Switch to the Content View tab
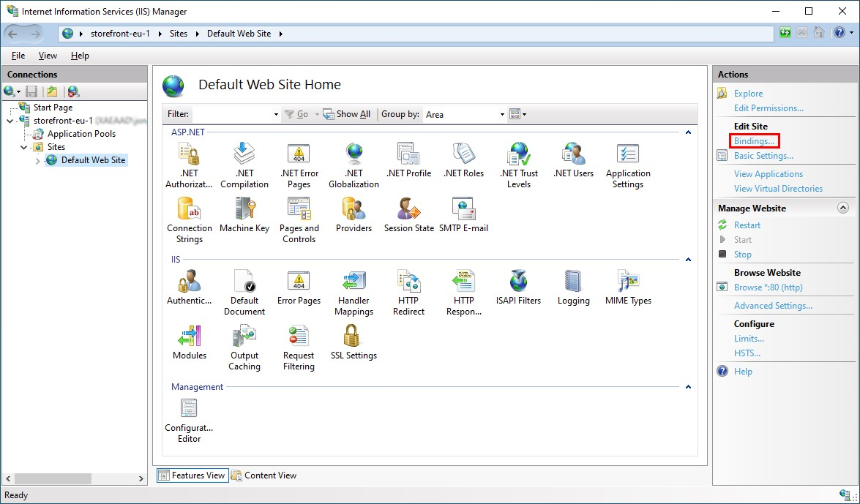 tap(263, 475)
